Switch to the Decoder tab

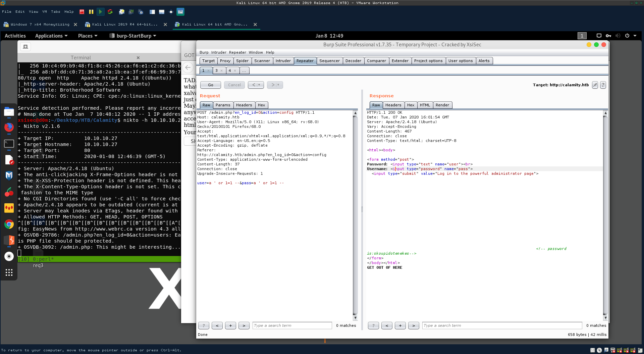[353, 61]
